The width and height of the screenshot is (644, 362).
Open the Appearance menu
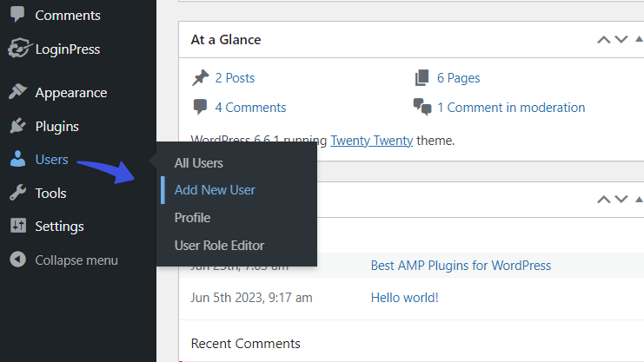point(71,93)
